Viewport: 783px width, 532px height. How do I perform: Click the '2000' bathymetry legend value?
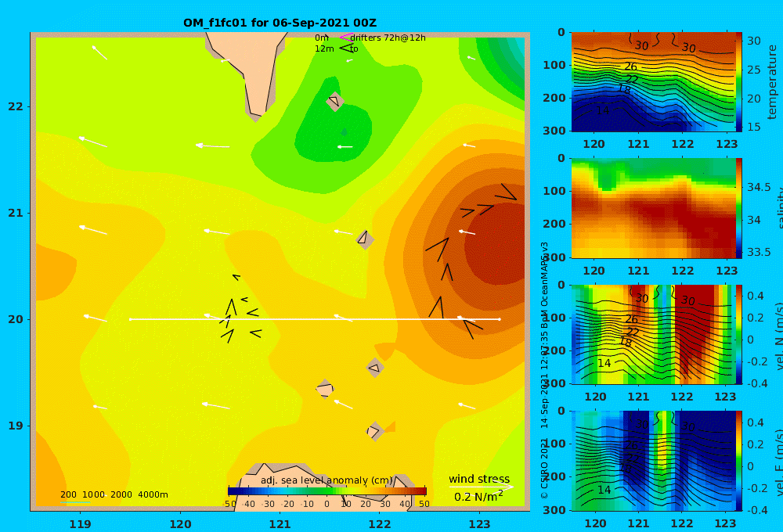pyautogui.click(x=121, y=494)
